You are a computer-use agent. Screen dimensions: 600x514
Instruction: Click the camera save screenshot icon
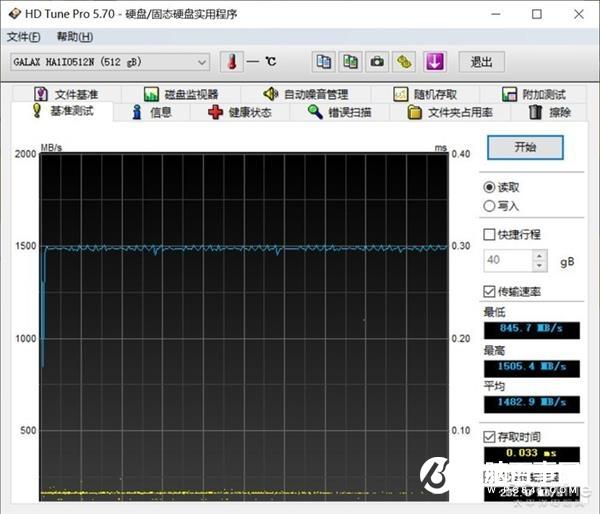tap(377, 62)
